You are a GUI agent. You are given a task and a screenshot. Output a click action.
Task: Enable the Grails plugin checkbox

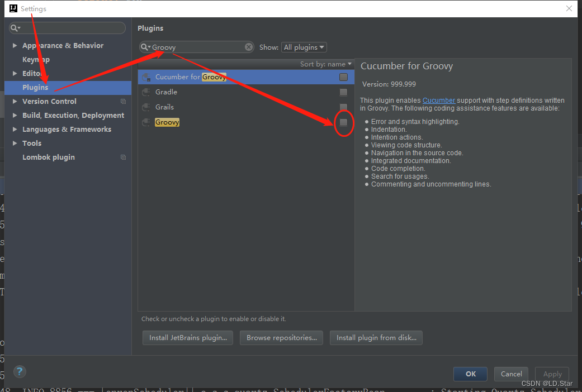[343, 107]
